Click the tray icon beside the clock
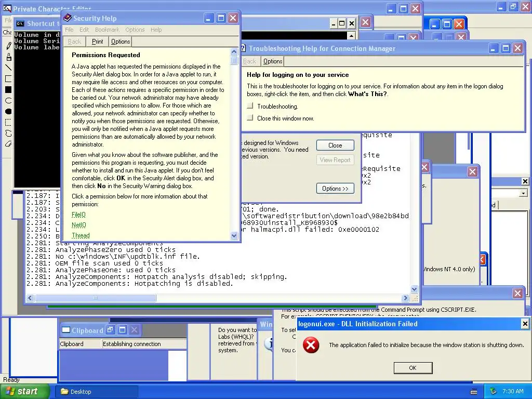Screen dimensions: 532x399 click(494, 391)
